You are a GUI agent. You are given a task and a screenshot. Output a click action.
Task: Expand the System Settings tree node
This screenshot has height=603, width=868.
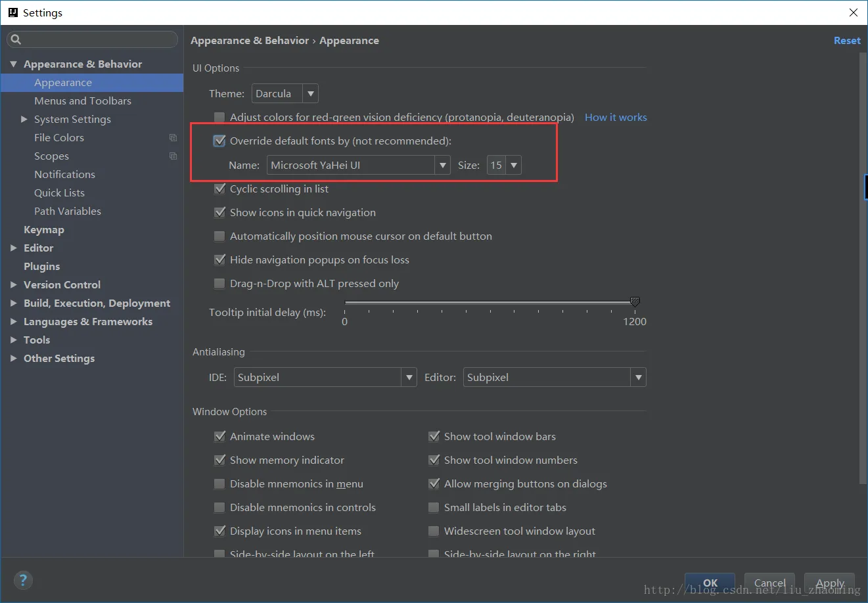coord(24,120)
